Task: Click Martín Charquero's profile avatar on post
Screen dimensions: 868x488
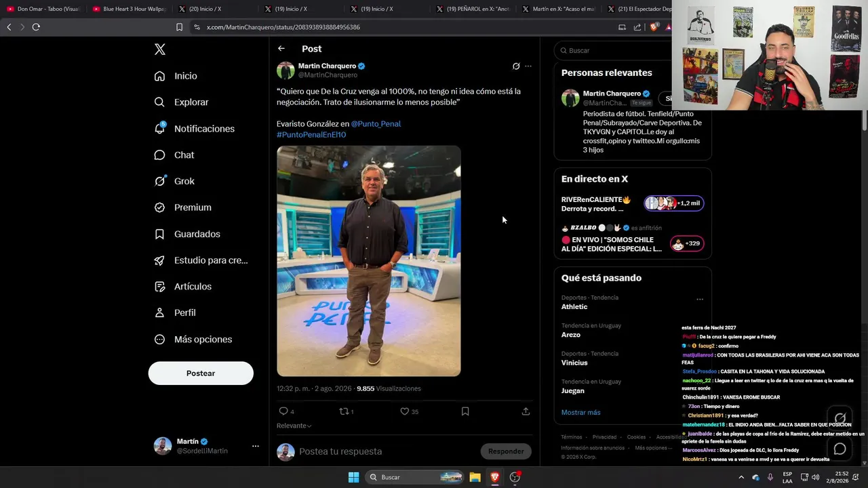Action: click(x=285, y=70)
